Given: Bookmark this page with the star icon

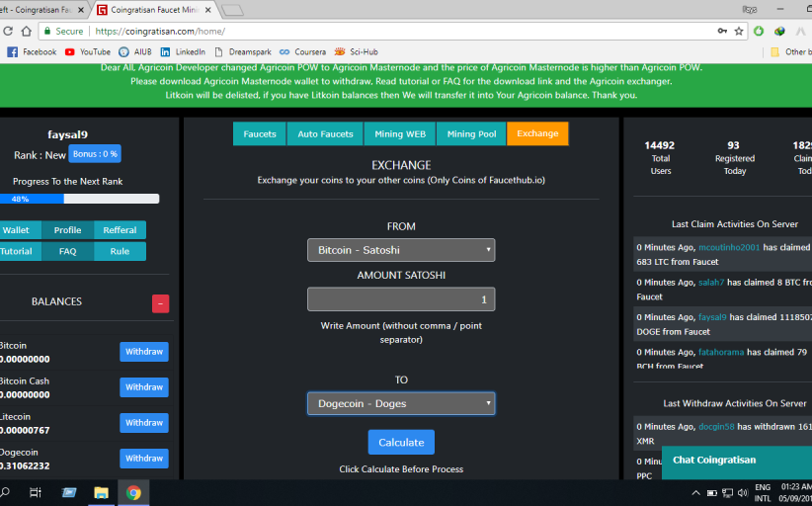Looking at the screenshot, I should [739, 31].
